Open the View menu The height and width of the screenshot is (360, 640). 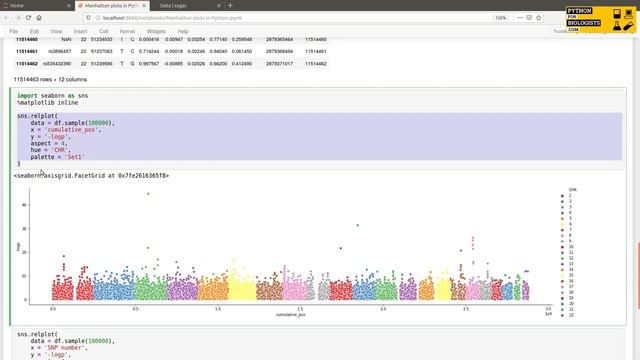56,31
